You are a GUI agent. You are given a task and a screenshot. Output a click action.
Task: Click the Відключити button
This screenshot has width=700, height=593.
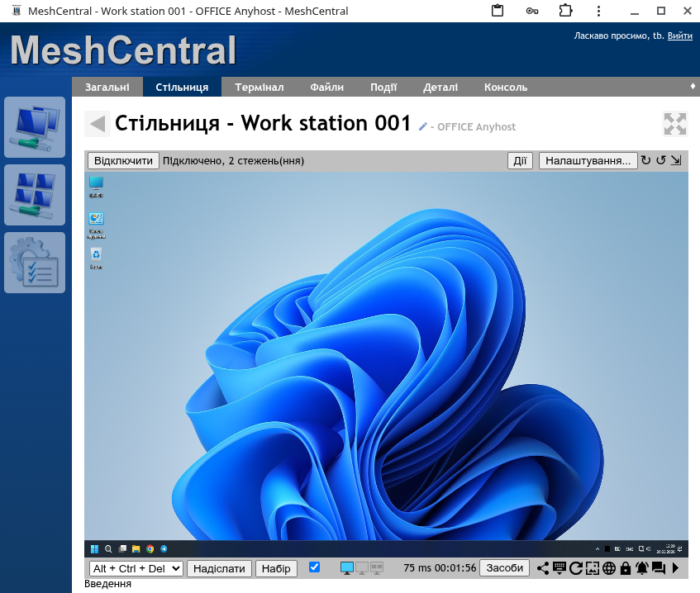pyautogui.click(x=123, y=160)
